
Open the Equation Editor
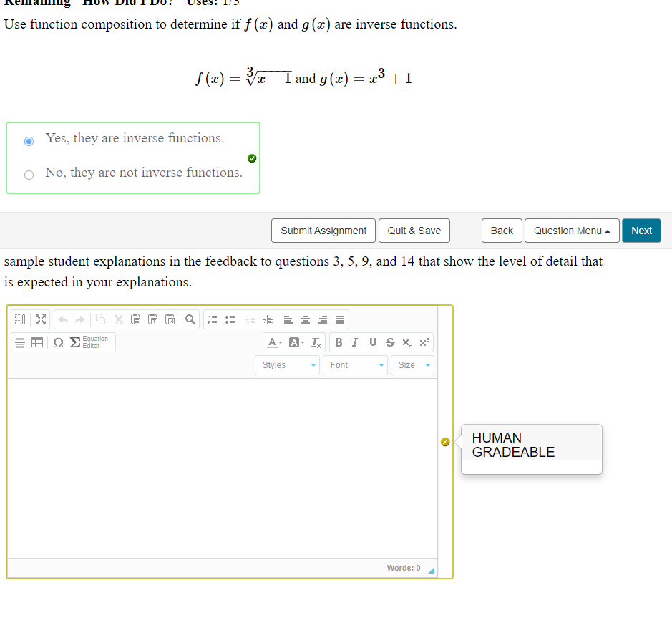tap(89, 342)
